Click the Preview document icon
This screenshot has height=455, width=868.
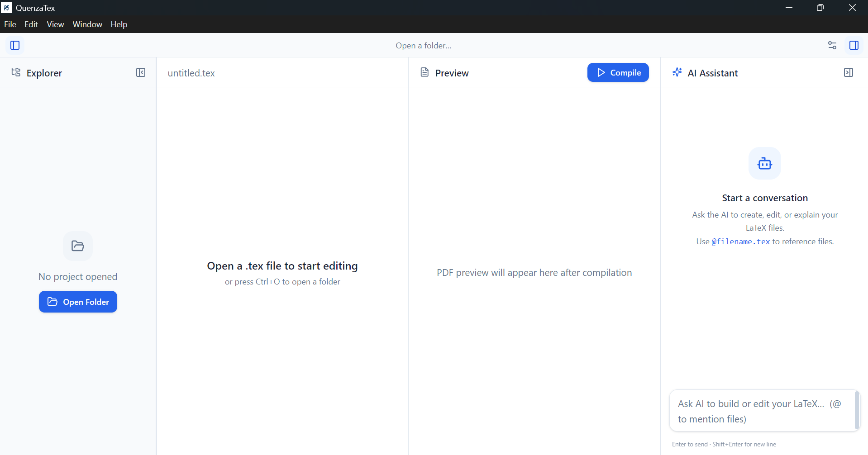(x=424, y=72)
